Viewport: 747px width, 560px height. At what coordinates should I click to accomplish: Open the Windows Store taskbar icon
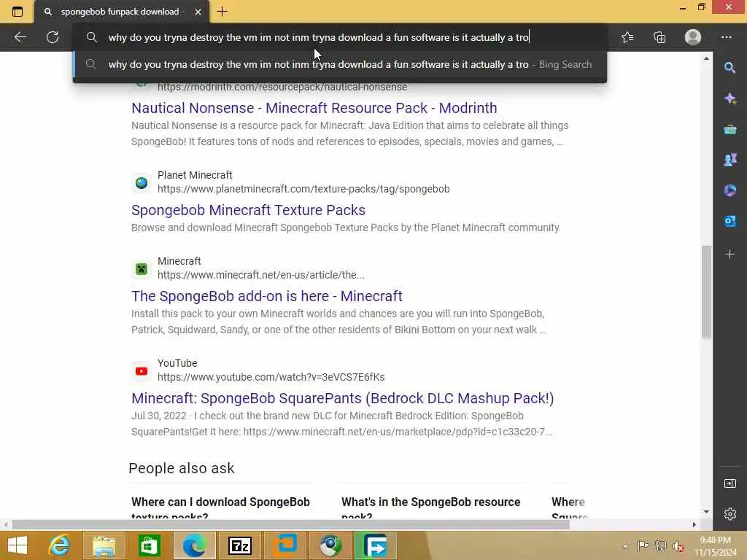point(149,545)
